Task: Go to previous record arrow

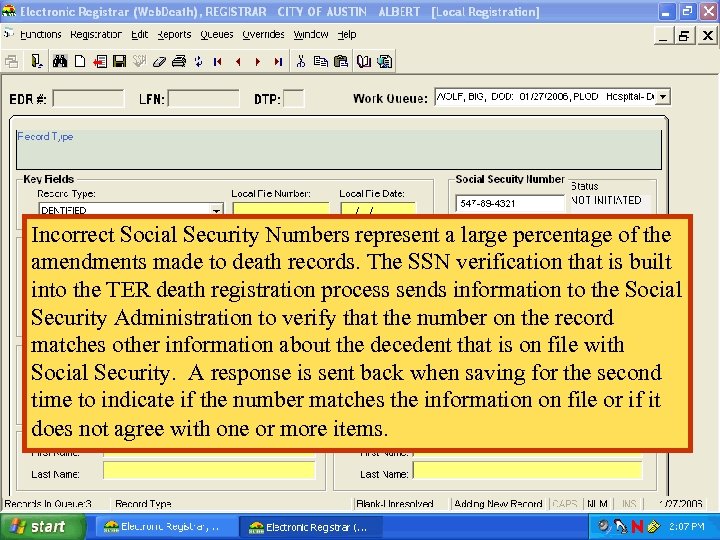Action: click(x=238, y=61)
